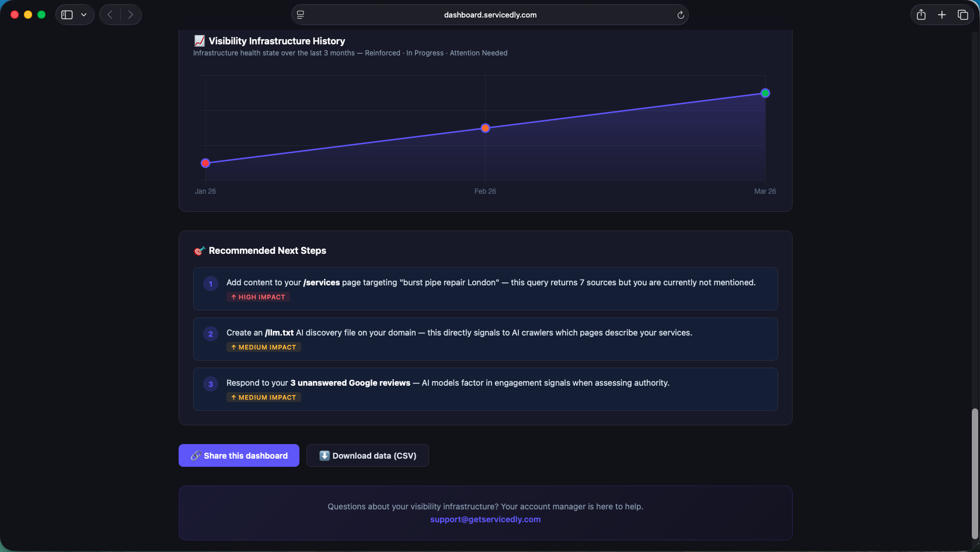Click the Share this dashboard button
The width and height of the screenshot is (980, 552).
[239, 455]
